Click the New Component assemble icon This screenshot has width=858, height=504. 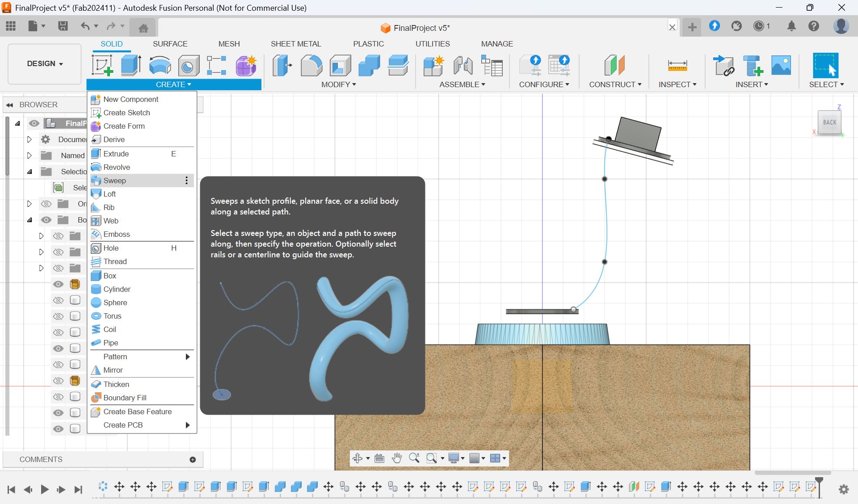433,65
